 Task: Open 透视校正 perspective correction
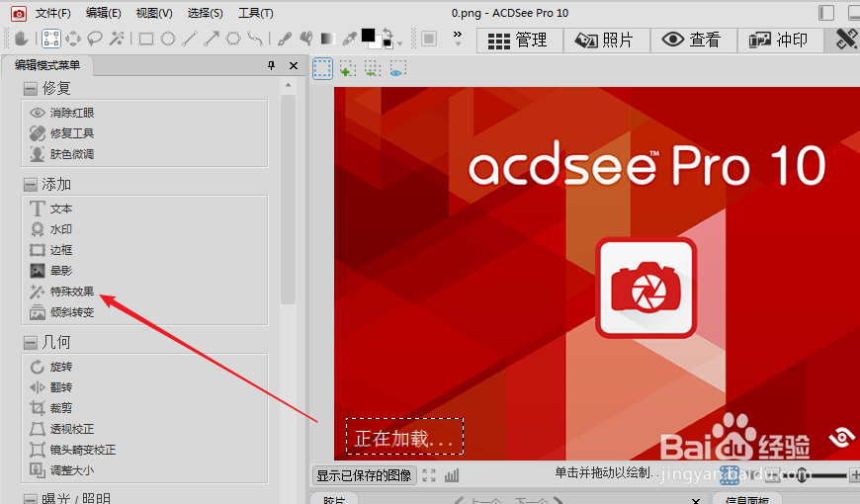click(62, 429)
